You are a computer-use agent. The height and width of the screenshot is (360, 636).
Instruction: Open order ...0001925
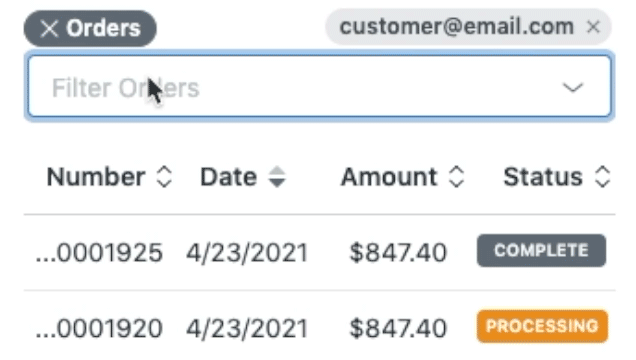99,252
